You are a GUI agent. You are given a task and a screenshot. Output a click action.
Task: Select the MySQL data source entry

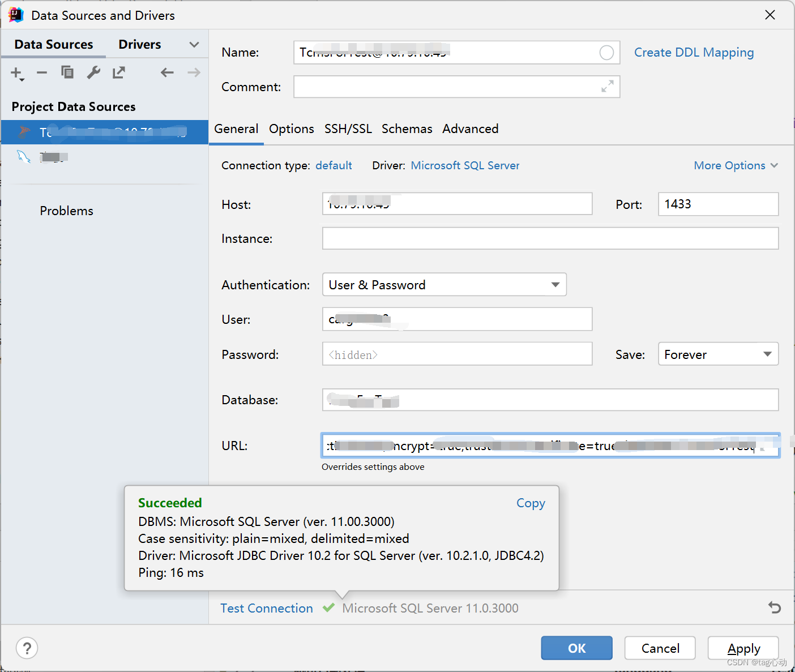tap(105, 157)
